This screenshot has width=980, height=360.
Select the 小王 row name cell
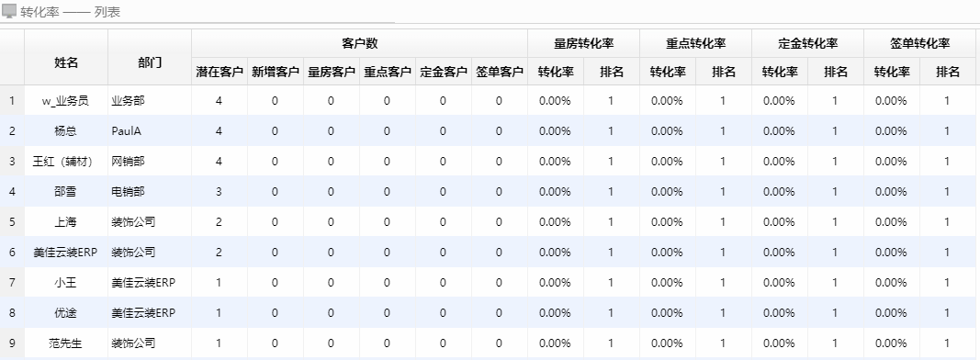[66, 283]
